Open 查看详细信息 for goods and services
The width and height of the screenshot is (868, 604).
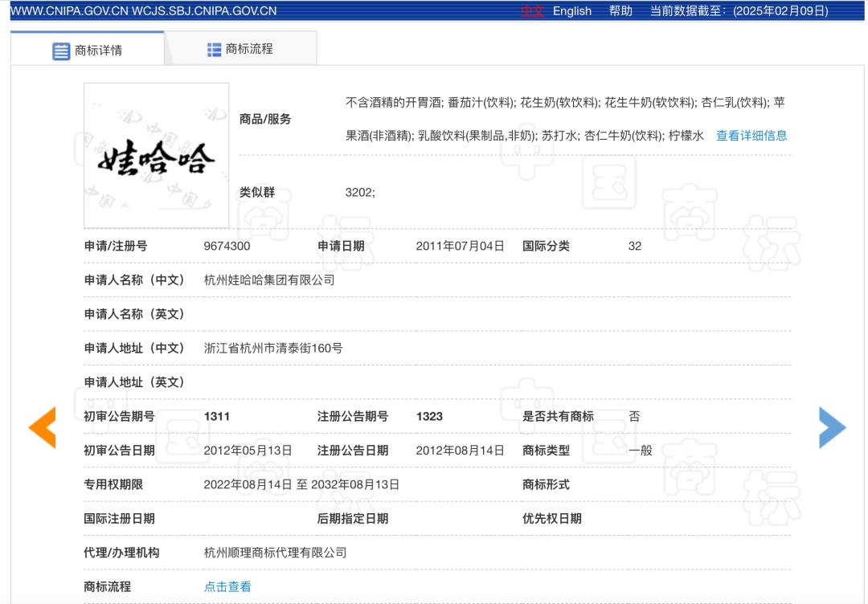coord(751,136)
